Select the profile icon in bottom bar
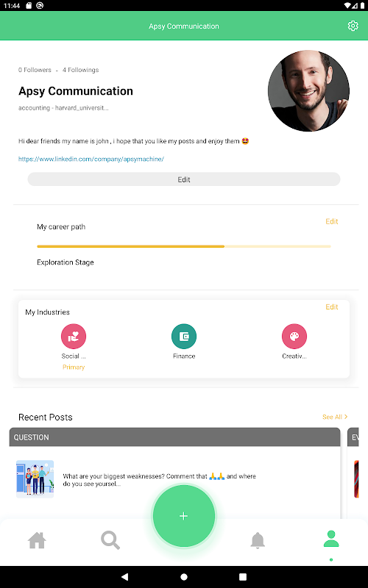 coord(331,539)
